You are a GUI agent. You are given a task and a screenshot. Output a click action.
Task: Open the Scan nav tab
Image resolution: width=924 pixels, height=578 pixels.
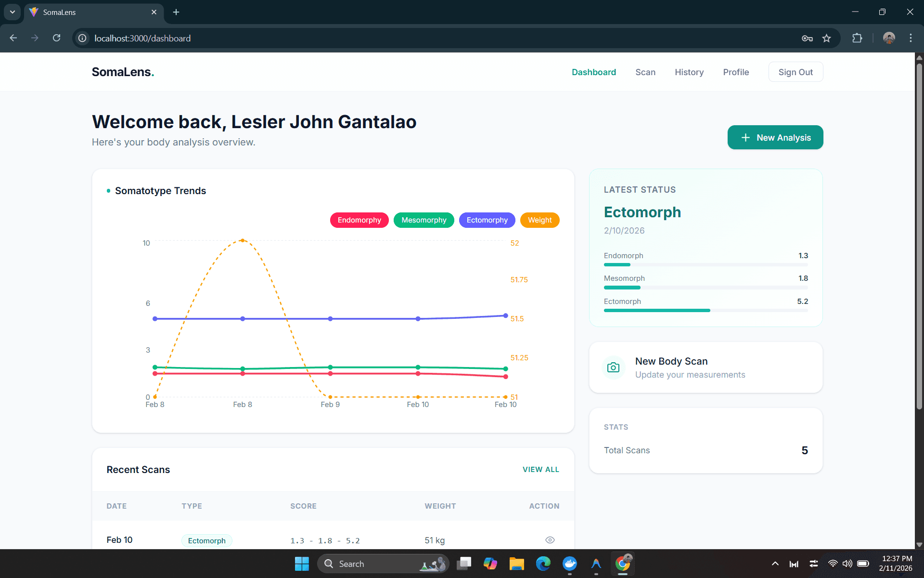pos(645,72)
